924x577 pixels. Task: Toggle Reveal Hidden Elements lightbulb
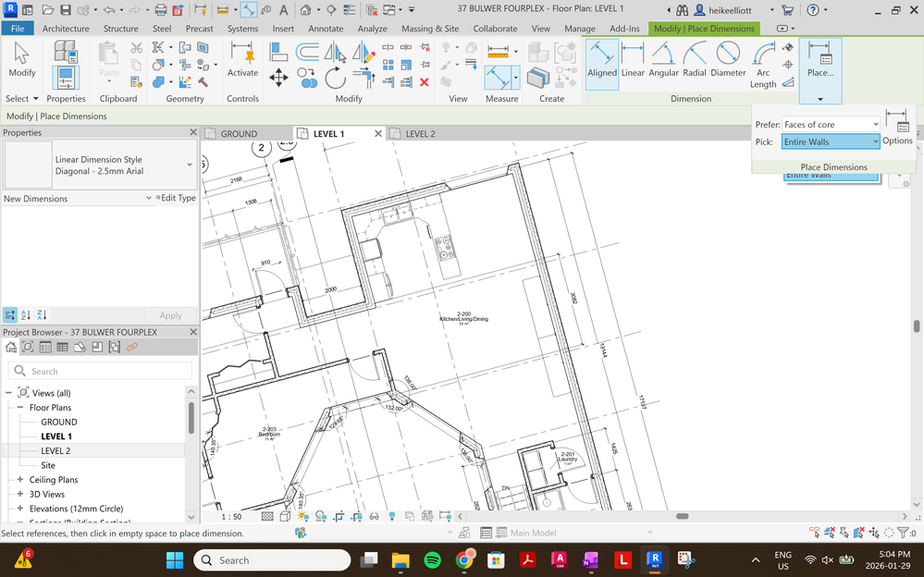pyautogui.click(x=392, y=516)
